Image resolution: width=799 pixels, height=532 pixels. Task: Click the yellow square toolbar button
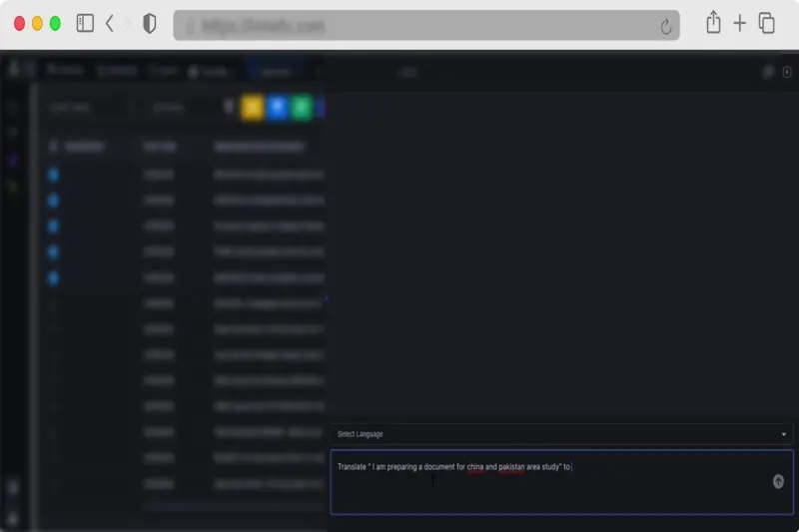click(x=253, y=107)
